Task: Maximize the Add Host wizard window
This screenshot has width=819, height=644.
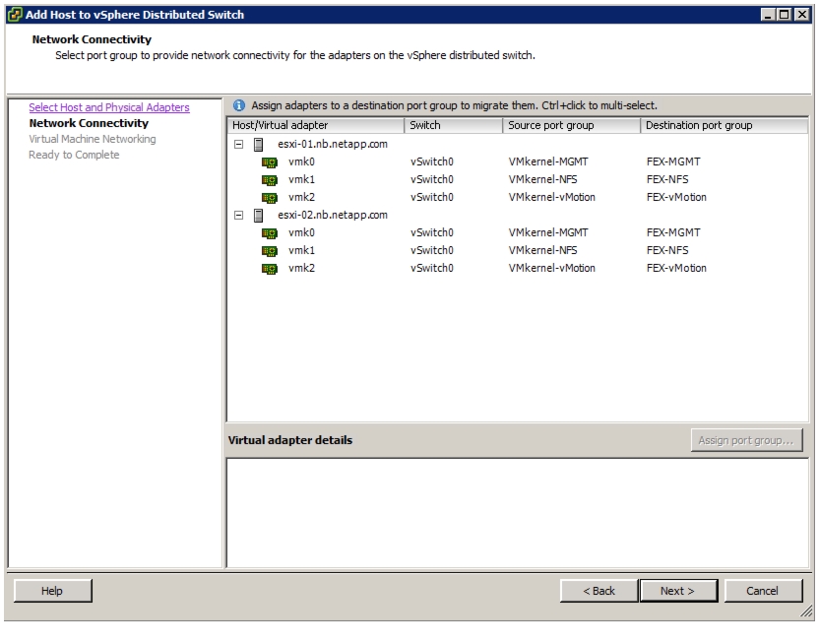Action: [784, 15]
